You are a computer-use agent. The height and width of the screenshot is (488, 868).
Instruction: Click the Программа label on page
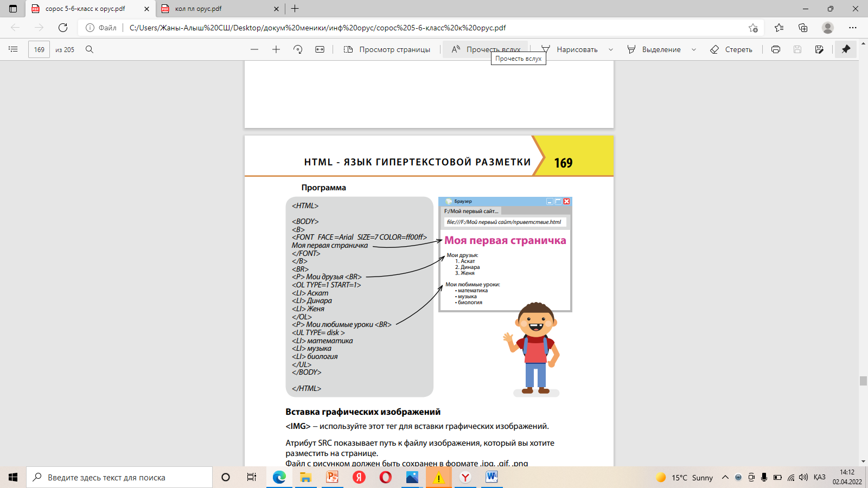tap(324, 188)
